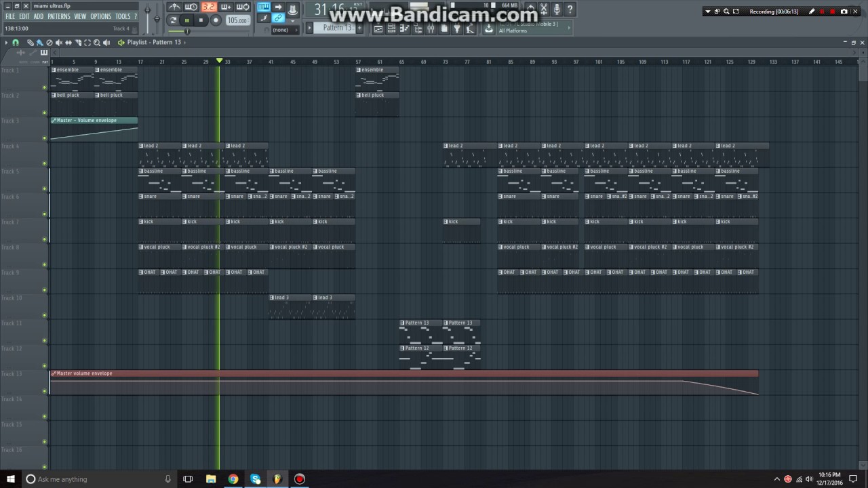
Task: Open the Pattern 13 selector
Action: (x=334, y=28)
